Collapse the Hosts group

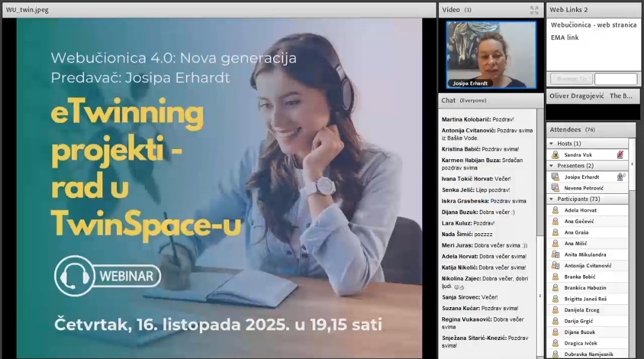click(x=551, y=144)
